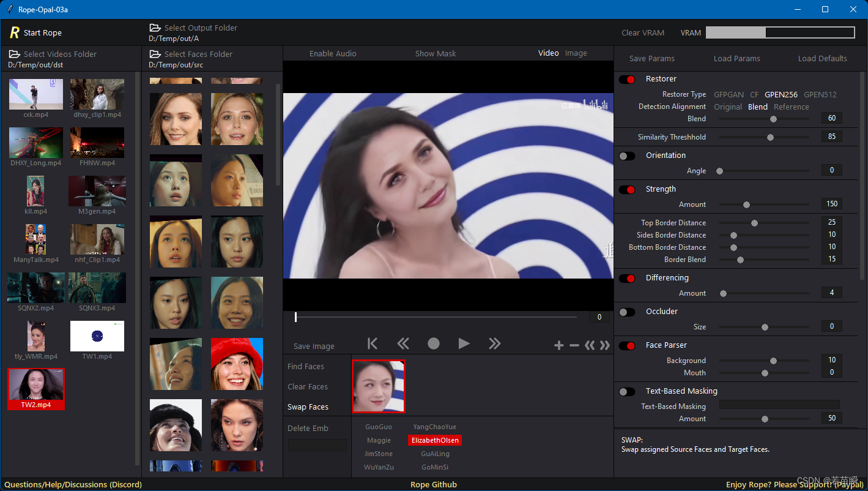This screenshot has height=491, width=868.
Task: Switch preview to Image mode
Action: pyautogui.click(x=576, y=53)
